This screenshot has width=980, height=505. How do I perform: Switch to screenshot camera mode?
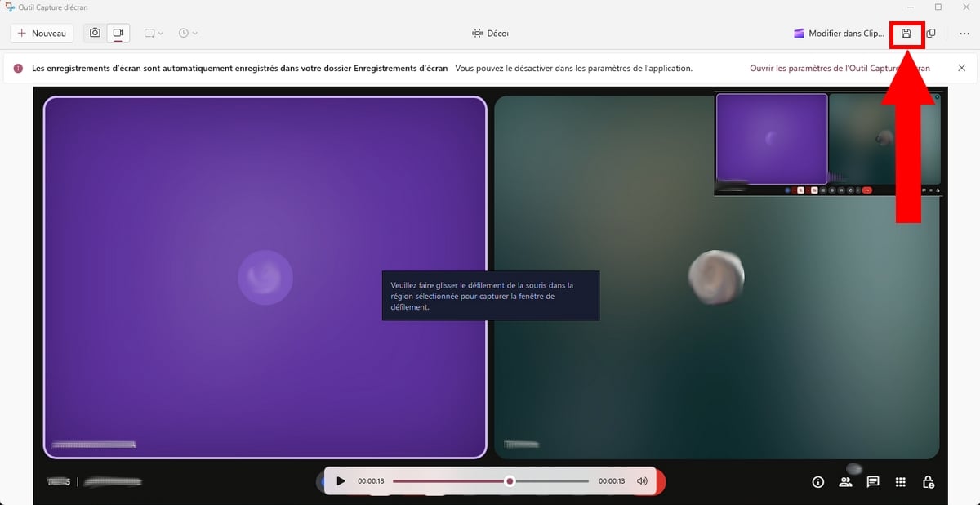(x=96, y=34)
